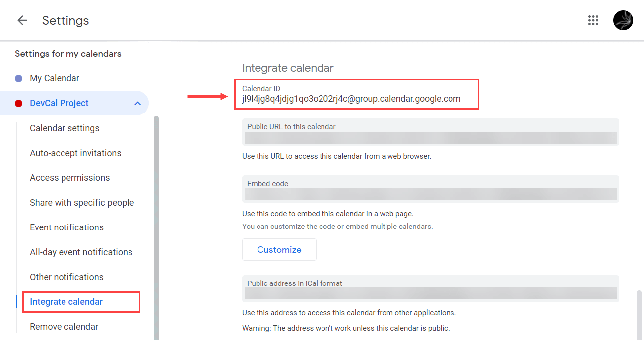The width and height of the screenshot is (644, 340).
Task: Open All-day event notifications section
Action: pos(81,252)
